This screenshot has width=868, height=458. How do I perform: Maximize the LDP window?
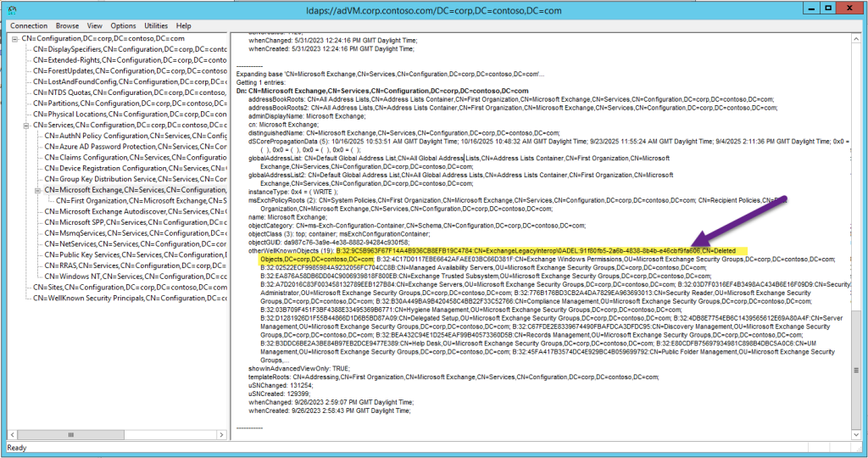817,8
